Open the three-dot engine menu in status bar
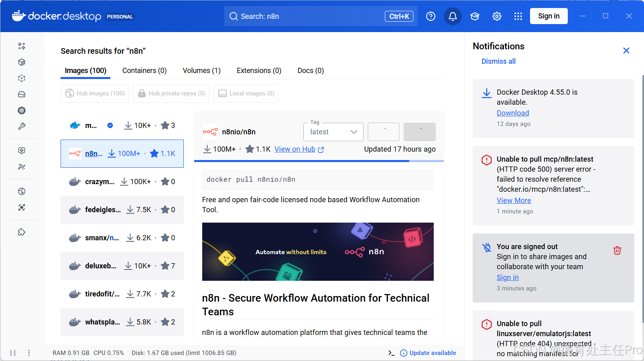Image resolution: width=644 pixels, height=361 pixels. (29, 353)
